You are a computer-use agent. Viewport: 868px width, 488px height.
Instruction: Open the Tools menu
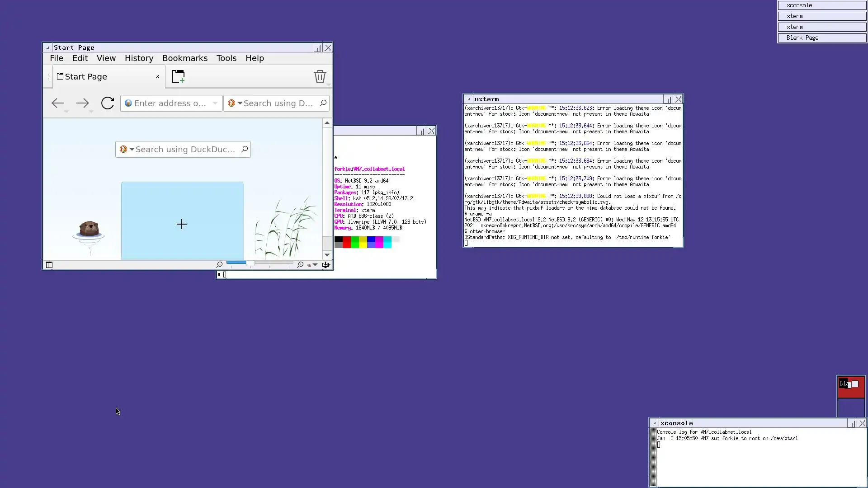click(x=226, y=58)
